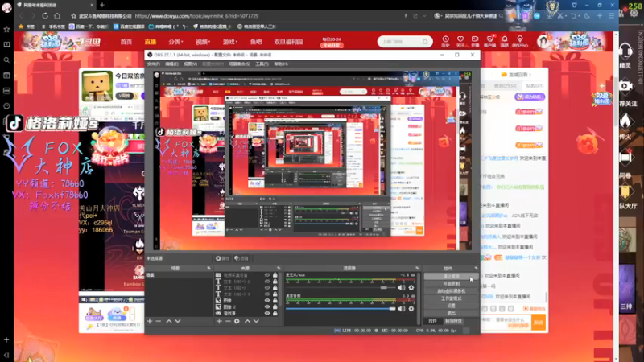
Task: Click the 桌面音频 volume slider
Action: point(341,309)
